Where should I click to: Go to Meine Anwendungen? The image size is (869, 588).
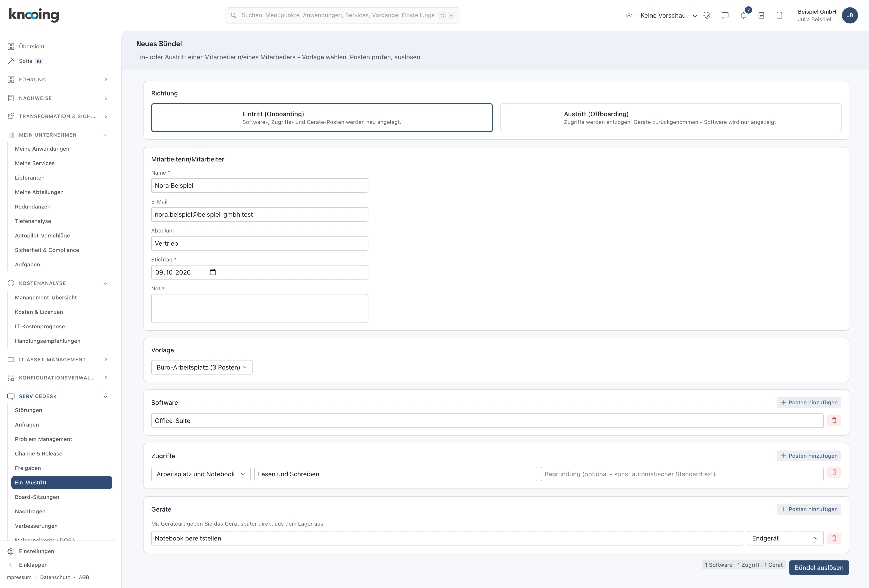pos(42,149)
